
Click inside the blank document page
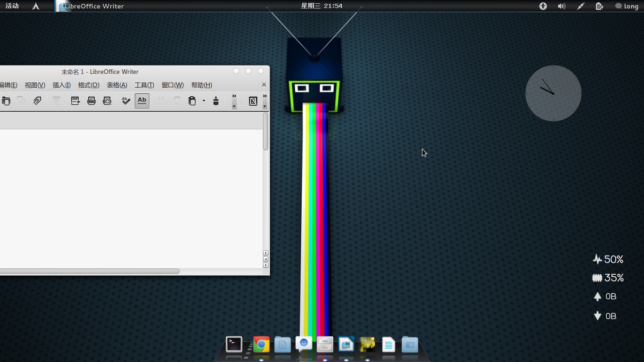click(131, 198)
